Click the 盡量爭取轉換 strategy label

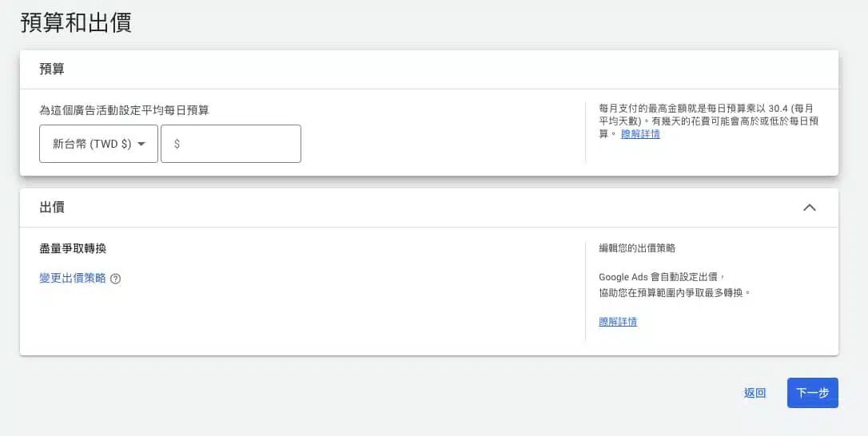click(x=73, y=248)
